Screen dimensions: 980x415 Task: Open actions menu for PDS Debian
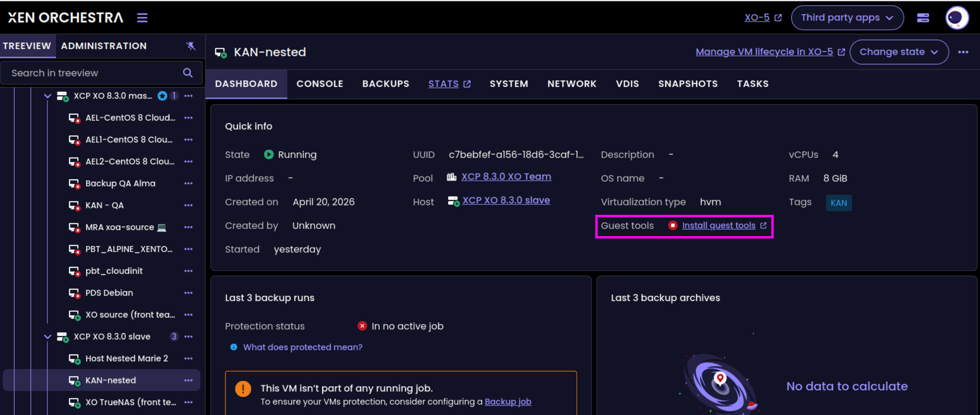click(188, 293)
